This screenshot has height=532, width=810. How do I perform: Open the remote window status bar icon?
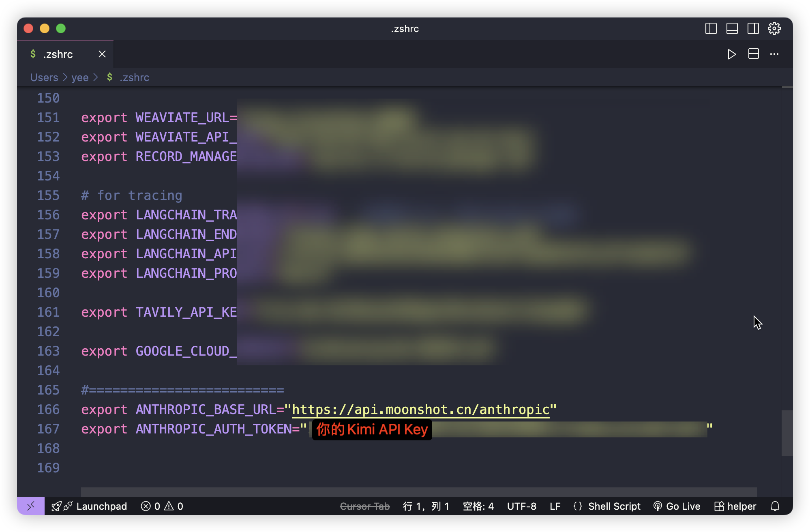pos(31,506)
